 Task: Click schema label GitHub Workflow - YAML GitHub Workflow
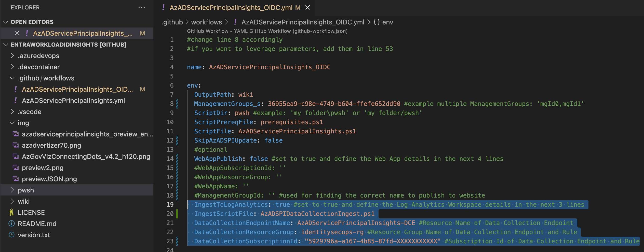coord(267,31)
